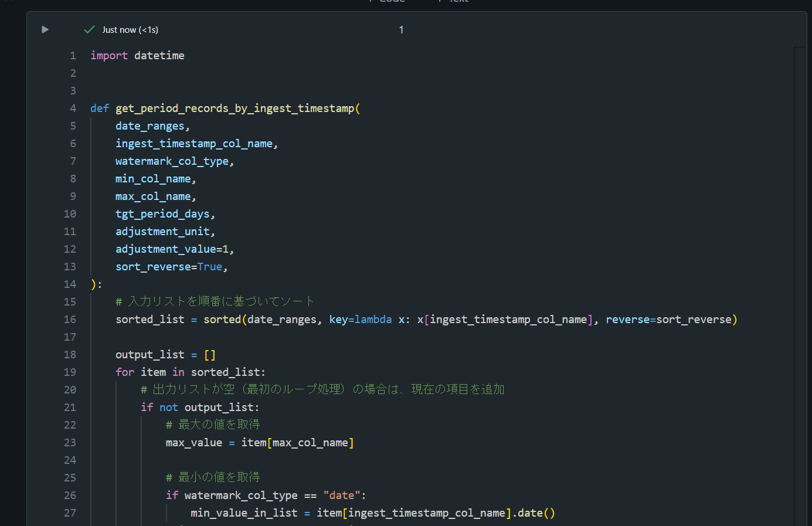Click 'max_value' variable on line 23
This screenshot has width=812, height=526.
tap(194, 443)
